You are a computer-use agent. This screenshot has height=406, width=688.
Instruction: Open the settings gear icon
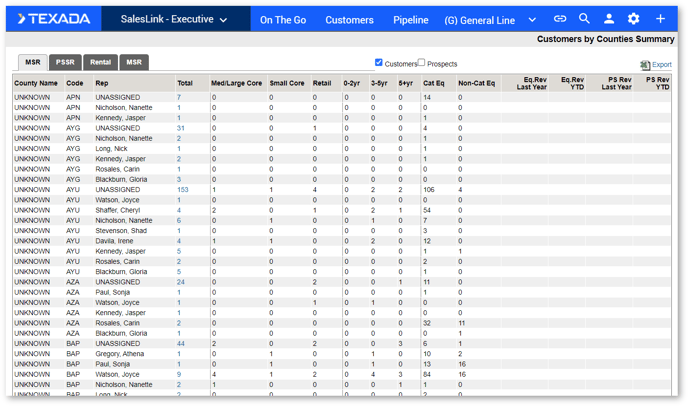click(x=633, y=19)
